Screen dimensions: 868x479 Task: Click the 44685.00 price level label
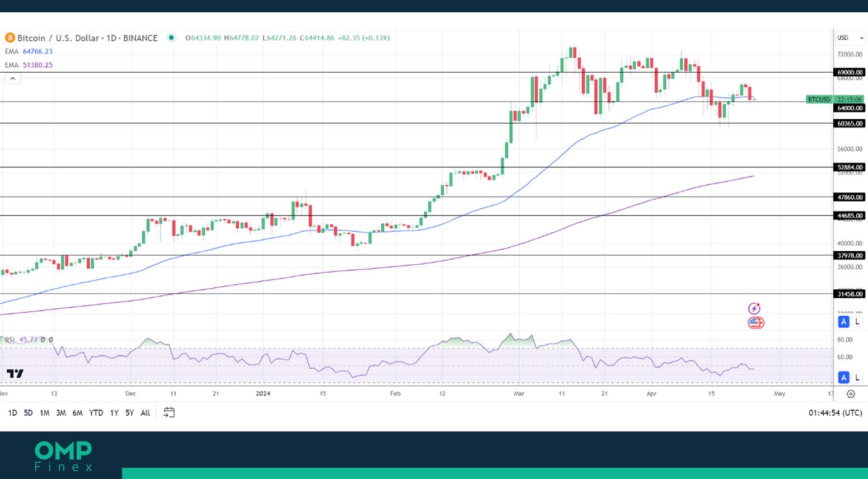pos(850,215)
